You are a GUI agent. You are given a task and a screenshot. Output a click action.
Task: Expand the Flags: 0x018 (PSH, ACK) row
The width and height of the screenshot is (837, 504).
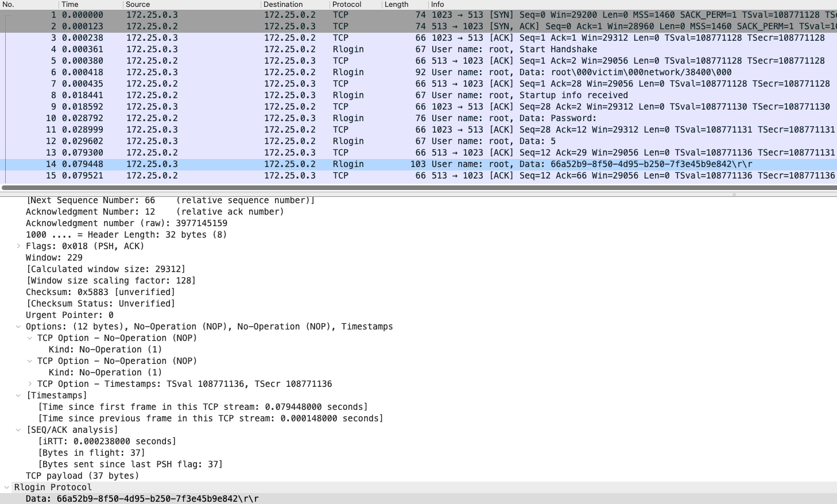point(18,246)
